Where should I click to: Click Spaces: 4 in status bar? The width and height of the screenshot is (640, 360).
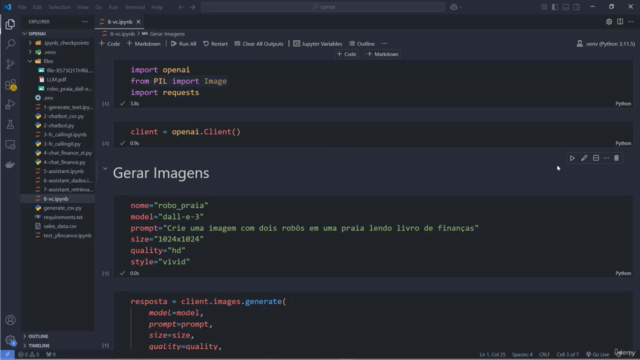tap(522, 354)
